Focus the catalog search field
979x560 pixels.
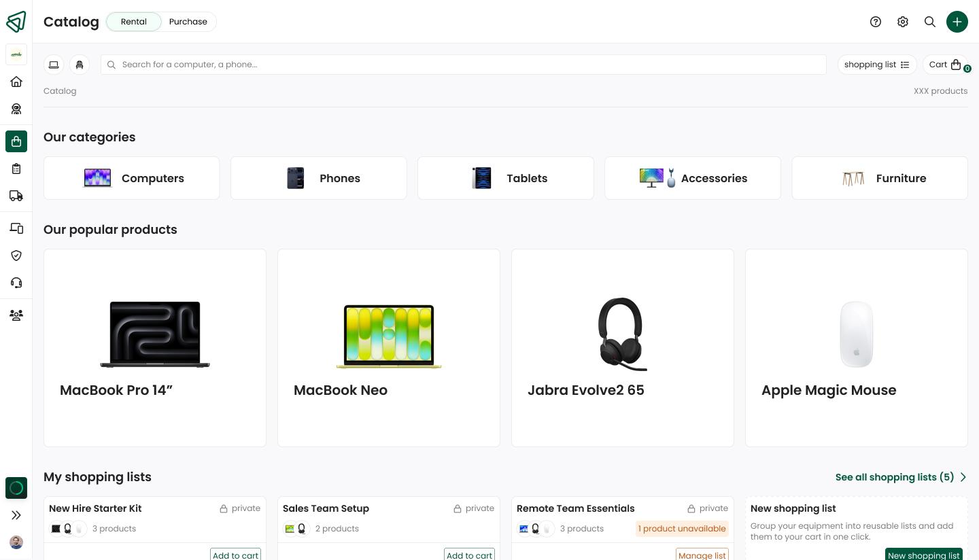(x=464, y=65)
